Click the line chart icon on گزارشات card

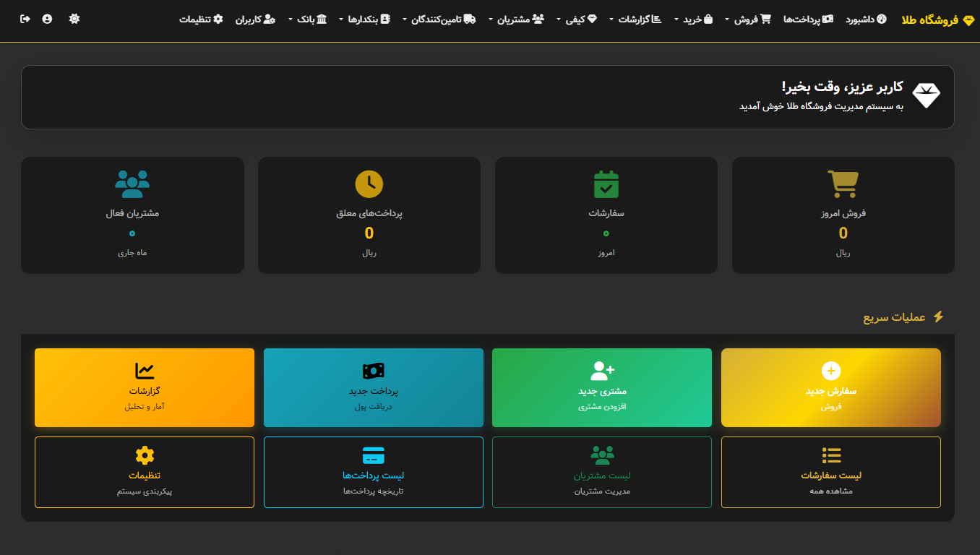coord(145,371)
